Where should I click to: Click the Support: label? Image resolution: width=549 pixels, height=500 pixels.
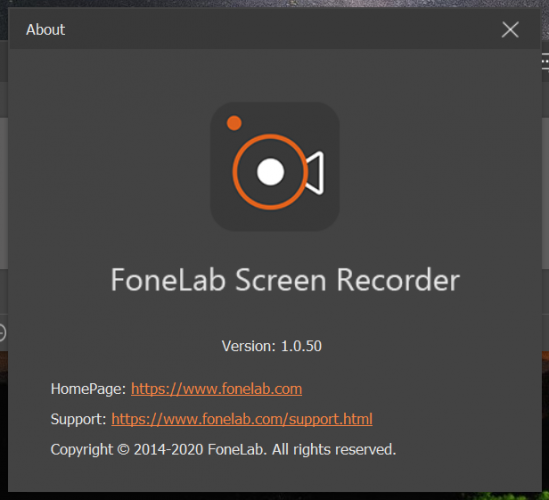pos(78,419)
